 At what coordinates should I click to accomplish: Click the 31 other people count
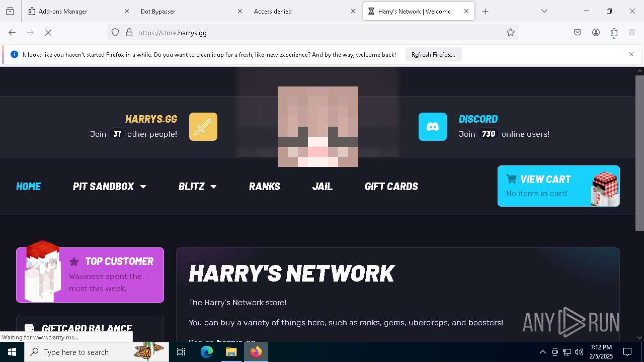tap(117, 134)
